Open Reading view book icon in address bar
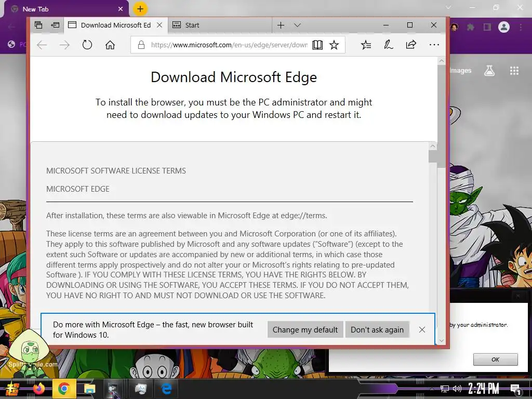 [317, 45]
